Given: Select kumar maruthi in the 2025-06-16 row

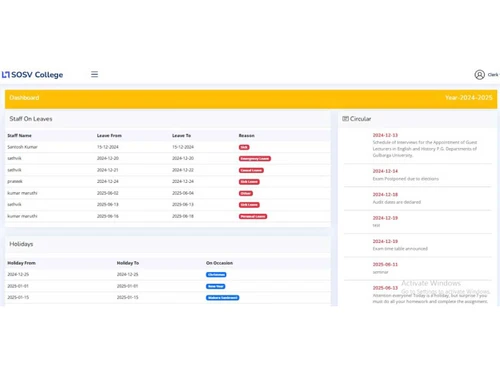Looking at the screenshot, I should pos(22,216).
